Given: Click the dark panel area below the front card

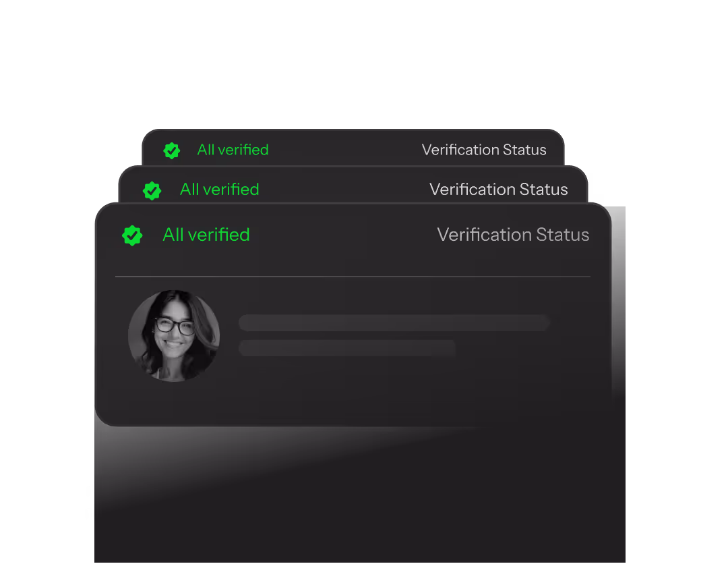Looking at the screenshot, I should pos(360,502).
